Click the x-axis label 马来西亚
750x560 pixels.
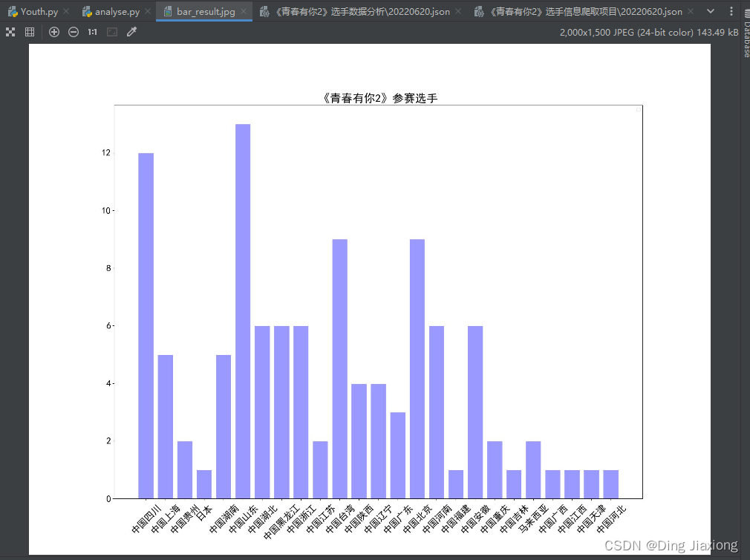pos(534,519)
